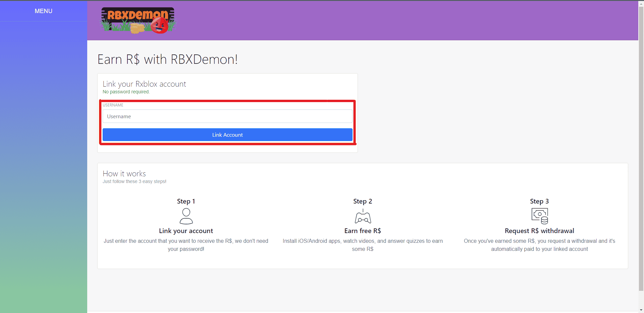Click the "How it works" heading
644x313 pixels.
[x=124, y=174]
